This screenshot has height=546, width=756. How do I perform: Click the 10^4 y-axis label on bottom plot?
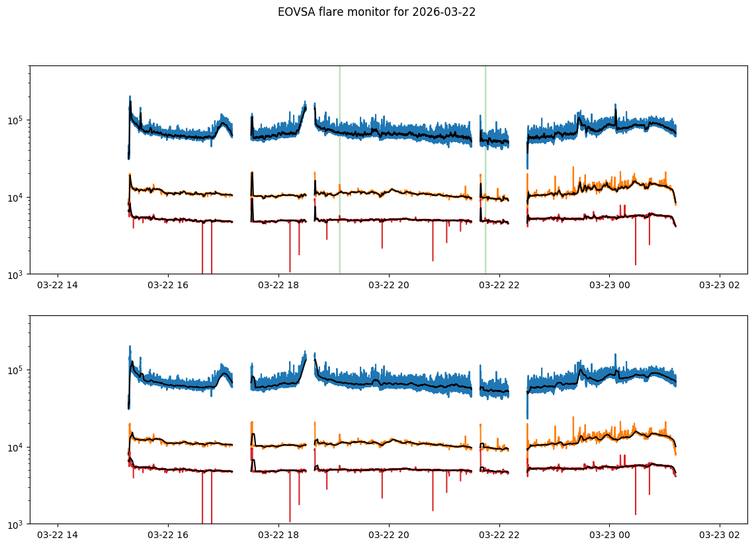16,447
